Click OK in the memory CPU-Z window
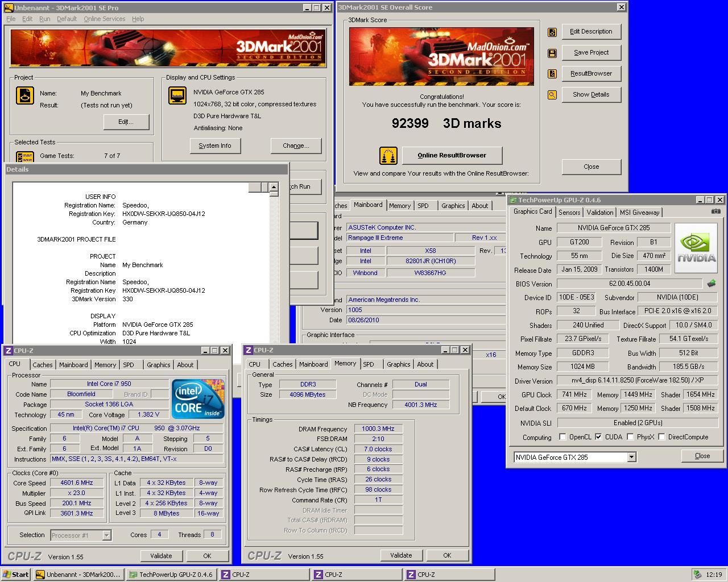The width and height of the screenshot is (728, 582). coord(447,555)
